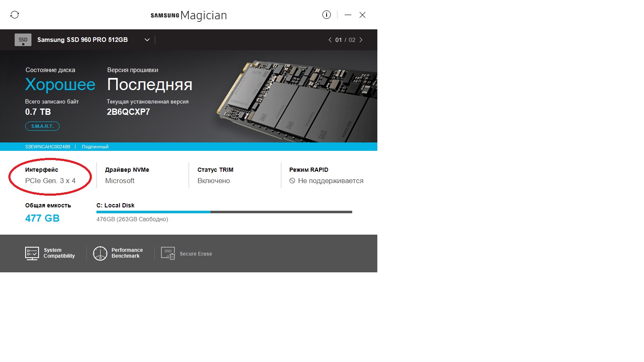Click the '477 GB' total capacity value
644x362 pixels.
42,218
